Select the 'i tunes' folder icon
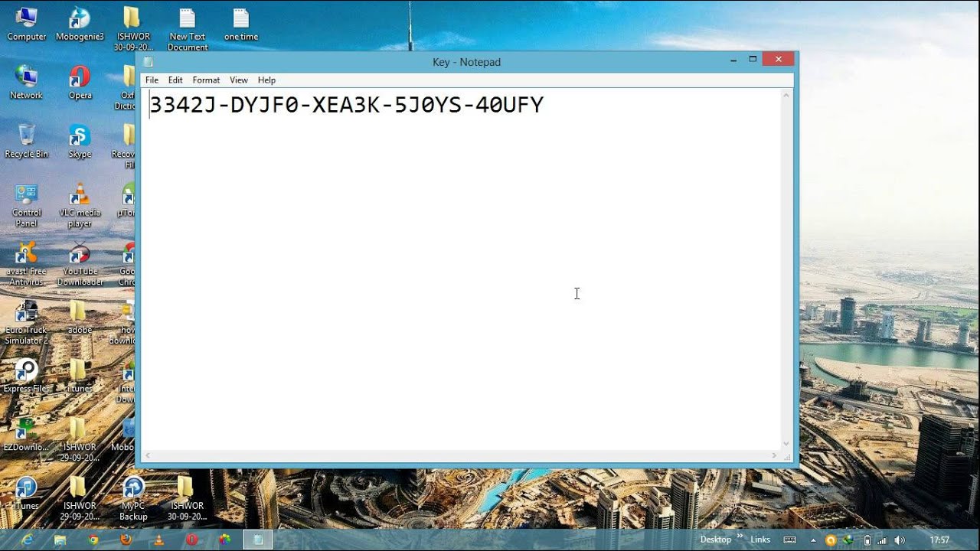 80,376
